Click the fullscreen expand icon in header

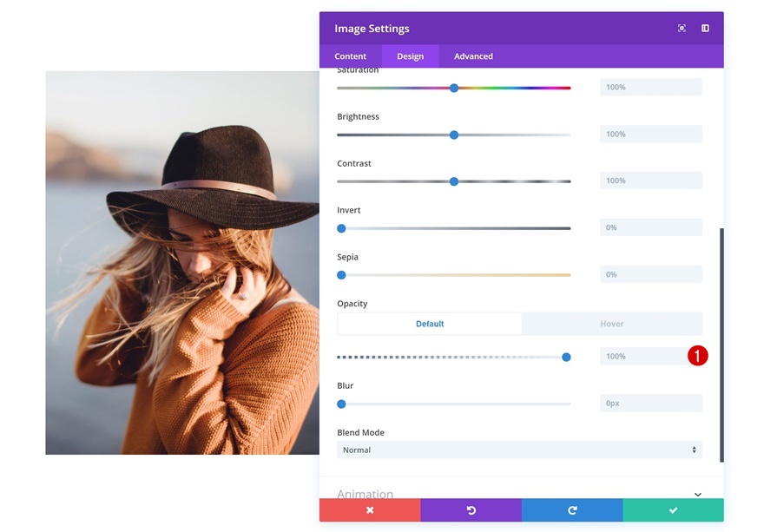(682, 29)
